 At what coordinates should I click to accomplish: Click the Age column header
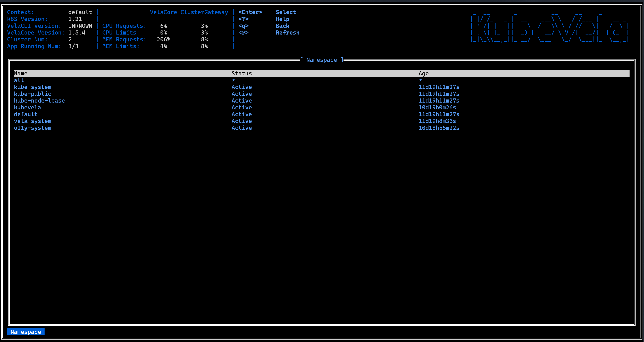tap(423, 73)
